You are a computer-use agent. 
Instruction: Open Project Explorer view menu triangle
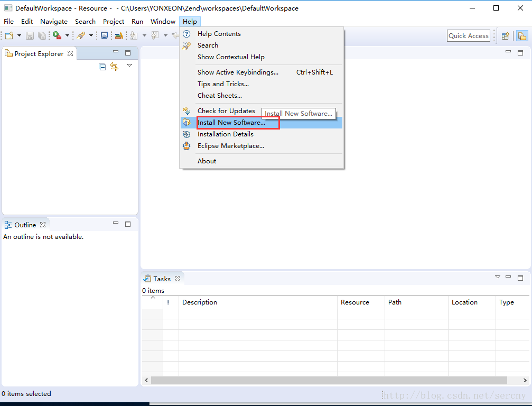point(129,65)
